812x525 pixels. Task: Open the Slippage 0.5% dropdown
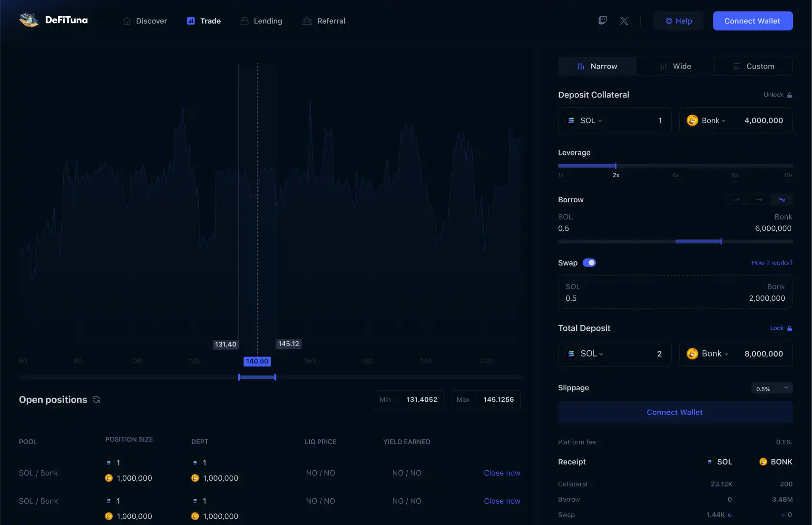(x=772, y=388)
